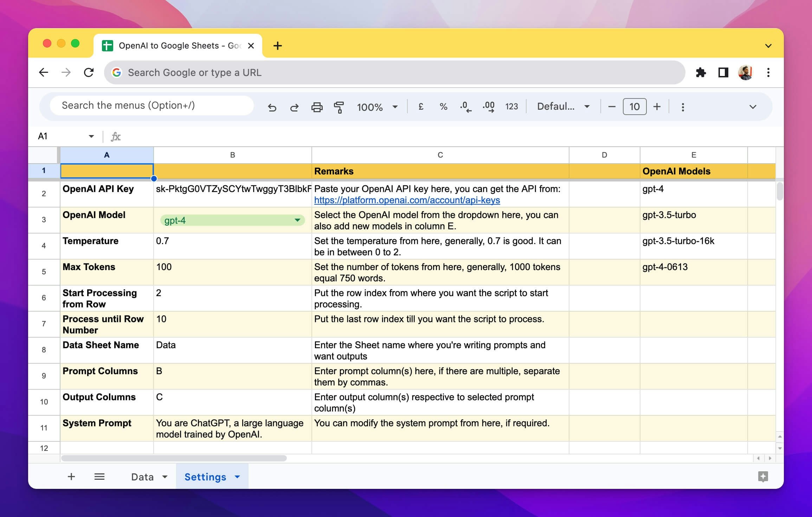812x517 pixels.
Task: Open the Chrome profile avatar
Action: 745,72
